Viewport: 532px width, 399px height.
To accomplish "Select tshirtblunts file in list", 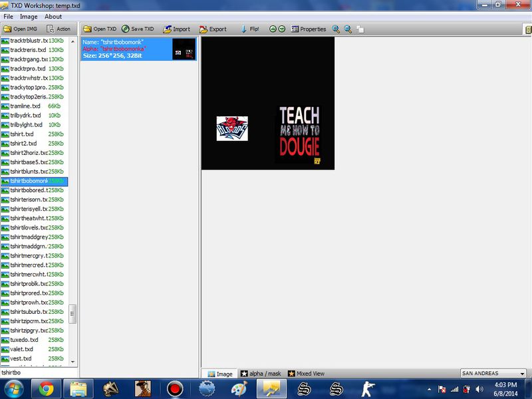I will click(35, 172).
